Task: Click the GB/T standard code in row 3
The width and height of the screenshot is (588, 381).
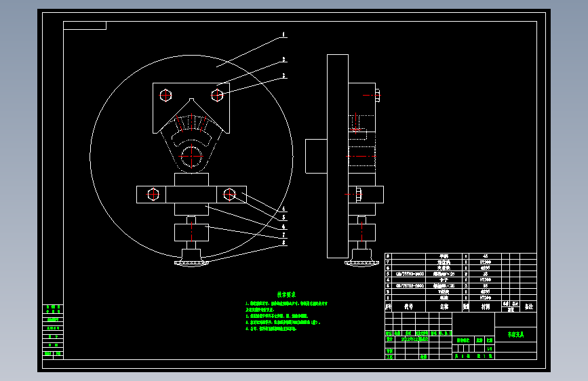Action: [x=410, y=286]
